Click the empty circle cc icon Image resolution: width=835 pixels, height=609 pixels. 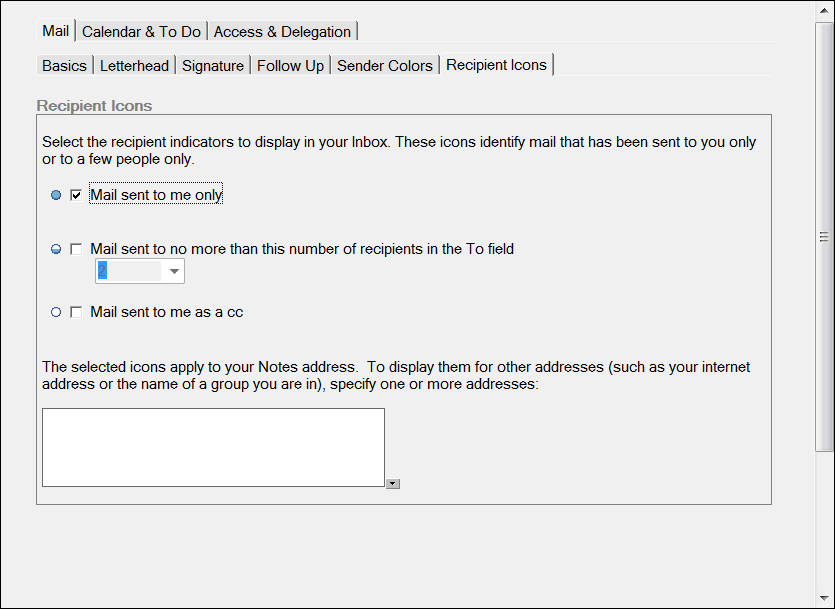pos(56,312)
